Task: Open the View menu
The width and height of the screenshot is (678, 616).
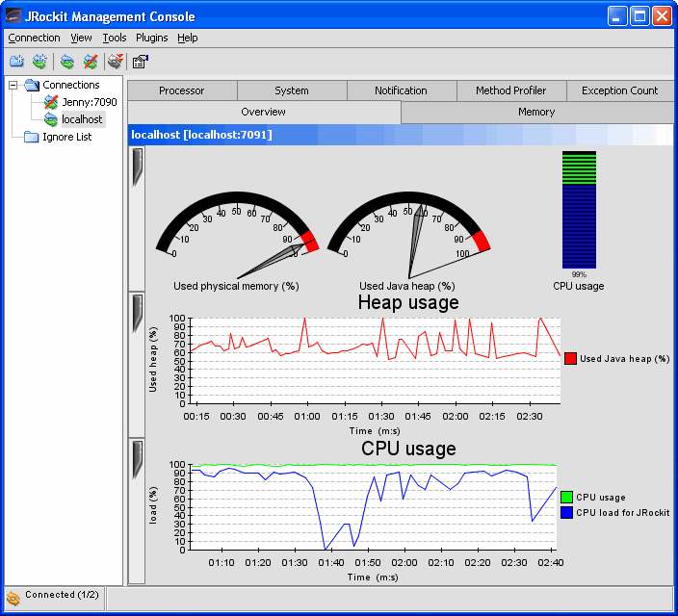Action: [81, 38]
